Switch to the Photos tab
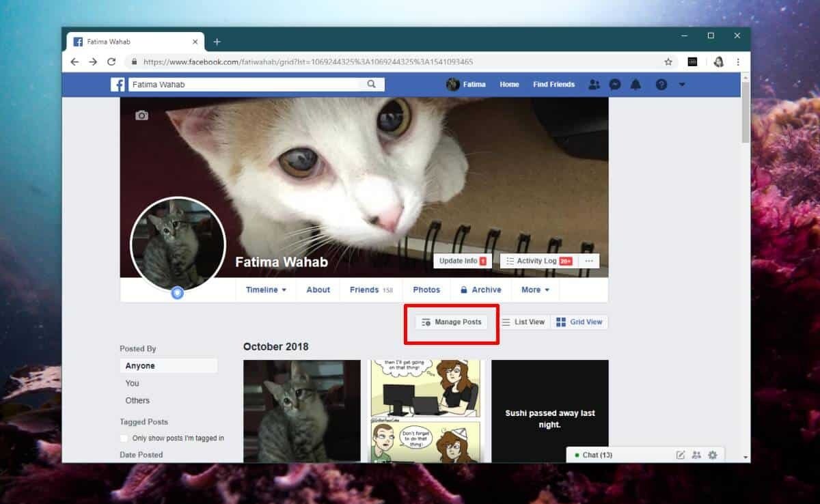 point(426,290)
